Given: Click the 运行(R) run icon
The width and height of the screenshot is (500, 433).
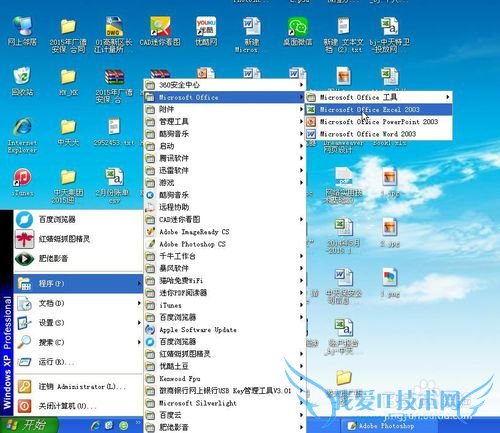Looking at the screenshot, I should click(24, 362).
